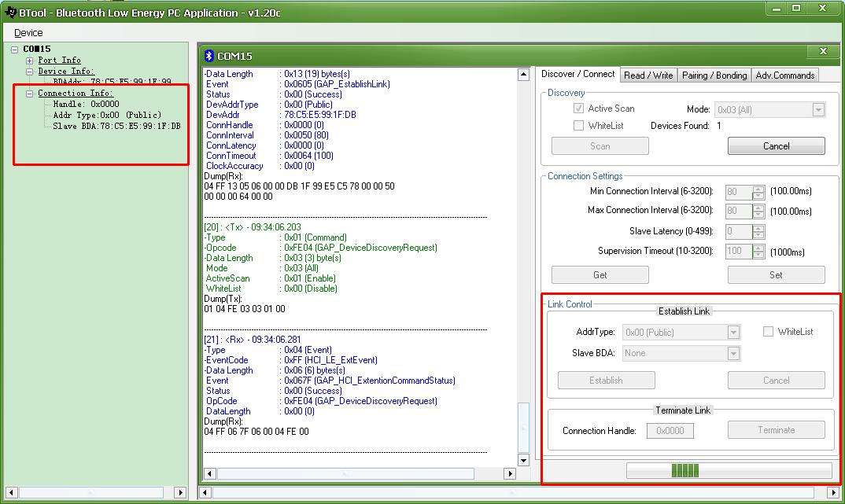Expand the Port Info tree node
This screenshot has height=504, width=845.
[30, 61]
